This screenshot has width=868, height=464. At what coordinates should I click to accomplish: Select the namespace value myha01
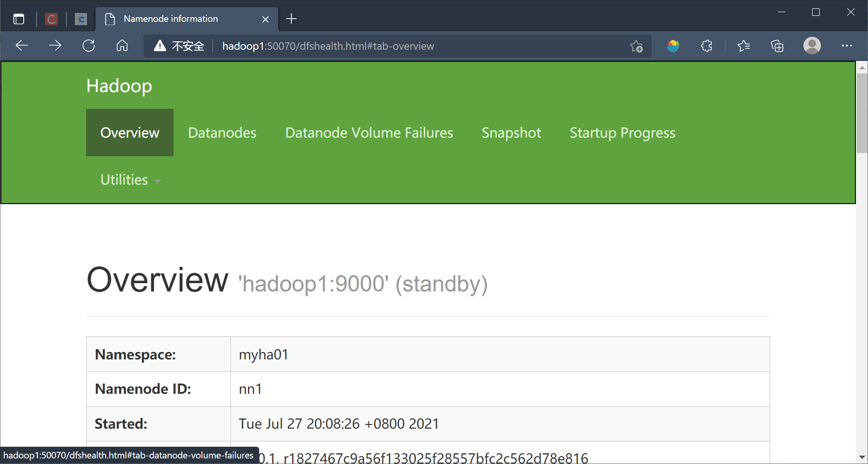263,355
